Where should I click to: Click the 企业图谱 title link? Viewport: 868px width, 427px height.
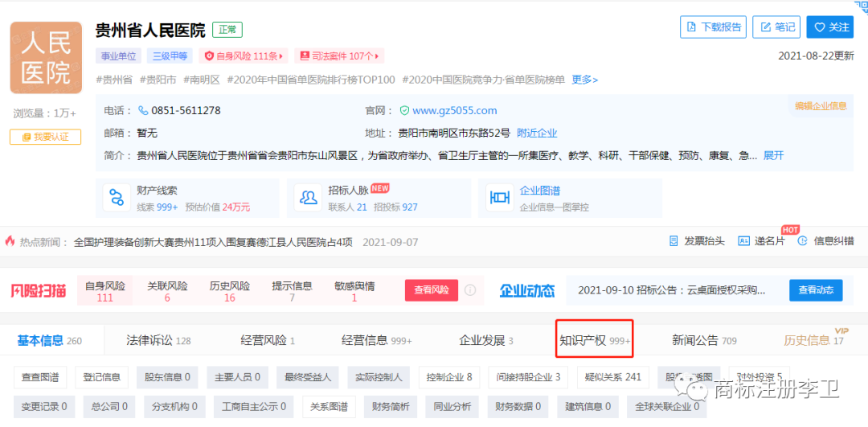point(540,191)
